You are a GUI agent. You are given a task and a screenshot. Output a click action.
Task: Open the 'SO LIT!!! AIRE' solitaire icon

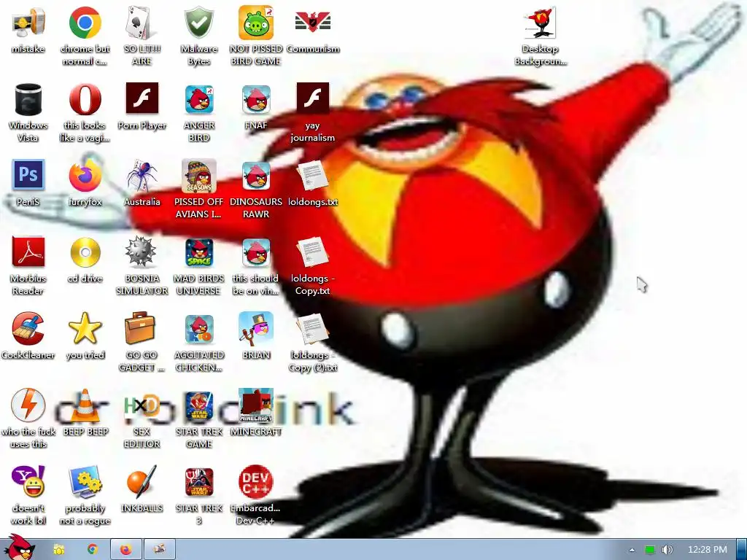point(142,23)
